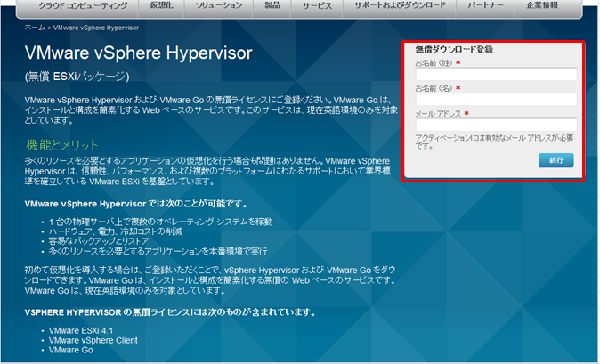Click the VMware vSphere Client list item
The width and height of the screenshot is (600, 364).
[93, 340]
